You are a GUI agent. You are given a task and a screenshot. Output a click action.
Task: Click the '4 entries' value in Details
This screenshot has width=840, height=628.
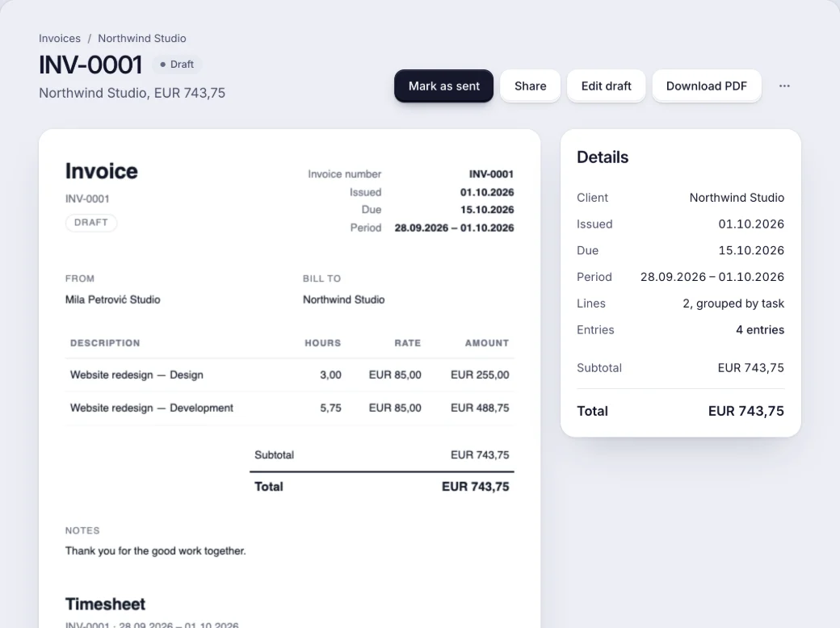point(760,330)
